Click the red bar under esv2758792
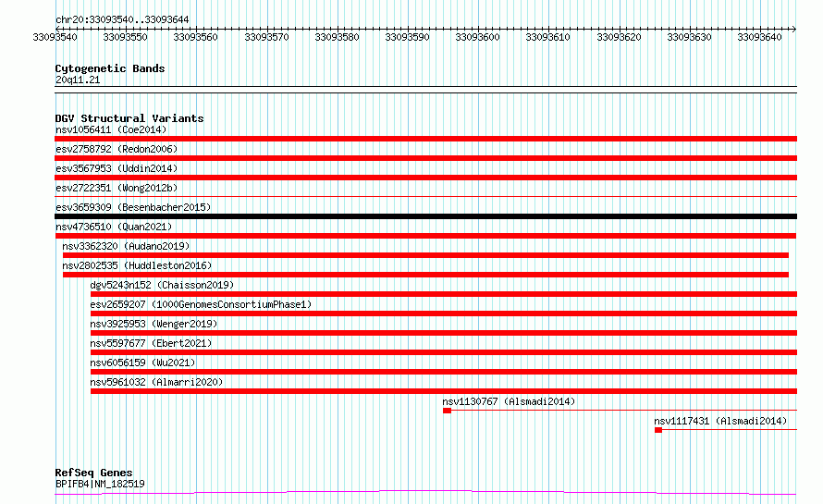The height and width of the screenshot is (504, 823). [x=425, y=158]
